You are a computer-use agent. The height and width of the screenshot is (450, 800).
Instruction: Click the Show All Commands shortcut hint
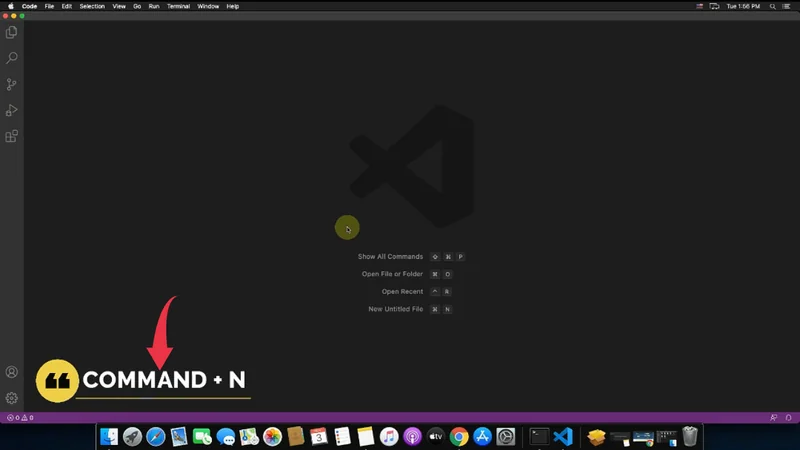pyautogui.click(x=391, y=257)
